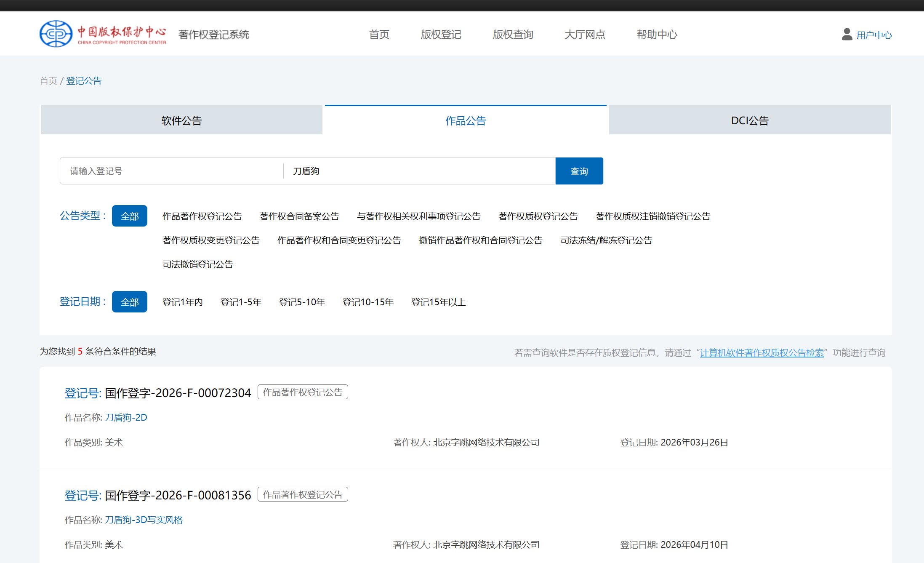Click registration number 国作登字-2026-F-00072304
The image size is (924, 563).
point(178,392)
